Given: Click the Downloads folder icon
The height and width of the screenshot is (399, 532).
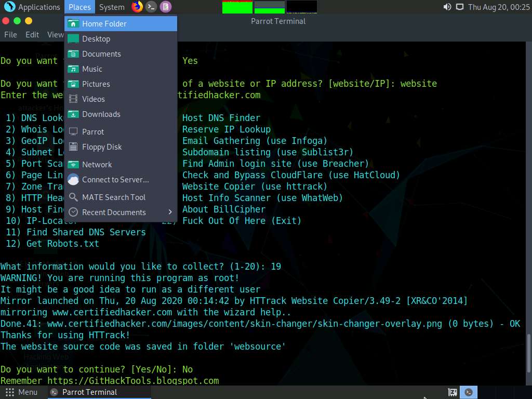Looking at the screenshot, I should [x=73, y=114].
